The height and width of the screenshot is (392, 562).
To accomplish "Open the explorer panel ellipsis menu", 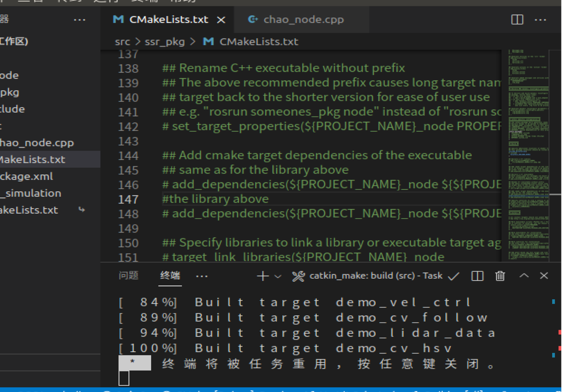I will (x=79, y=20).
